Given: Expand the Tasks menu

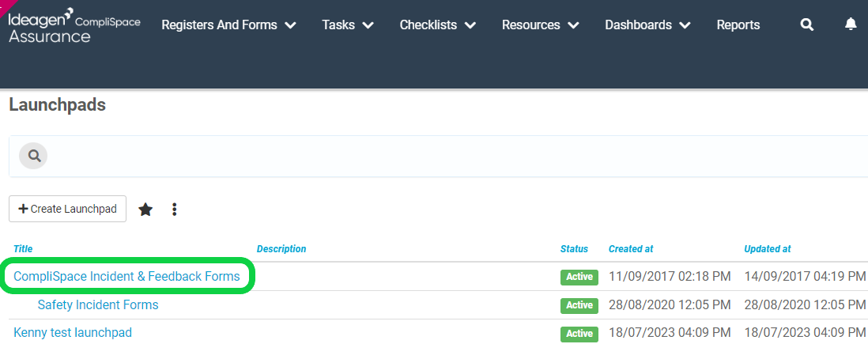Looking at the screenshot, I should tap(348, 25).
